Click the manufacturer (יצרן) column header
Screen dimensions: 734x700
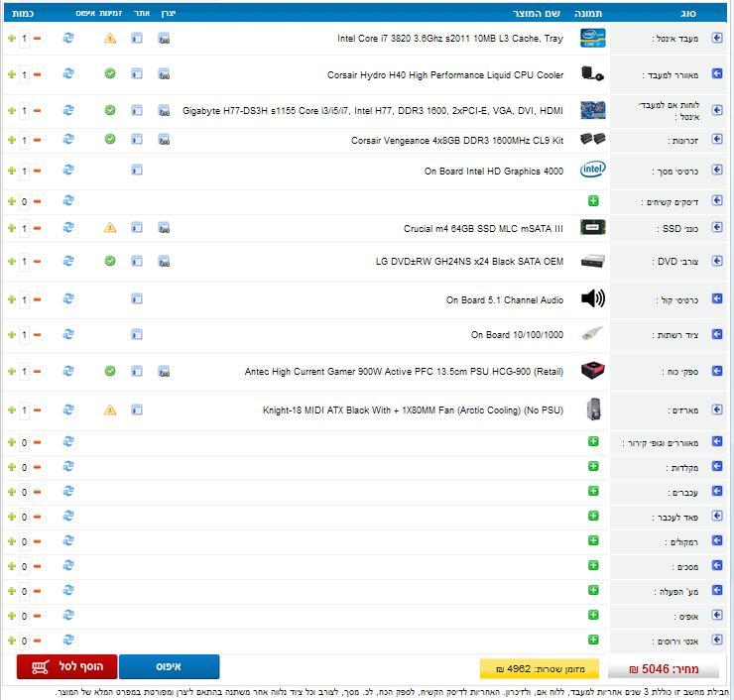point(168,13)
